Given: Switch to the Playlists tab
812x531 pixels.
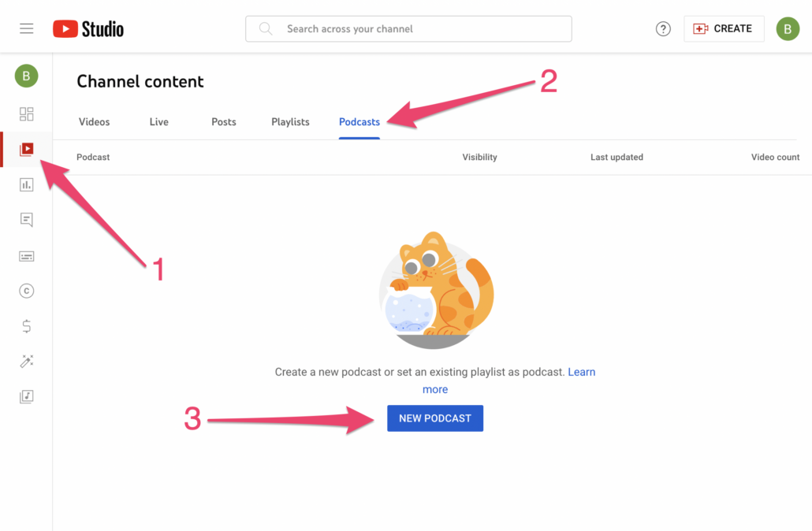Looking at the screenshot, I should click(290, 122).
